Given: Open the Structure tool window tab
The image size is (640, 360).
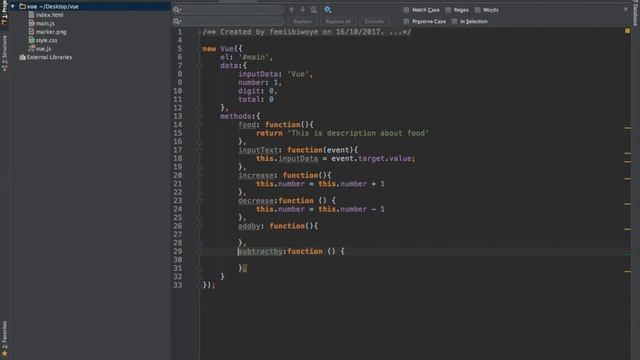Looking at the screenshot, I should pyautogui.click(x=4, y=53).
